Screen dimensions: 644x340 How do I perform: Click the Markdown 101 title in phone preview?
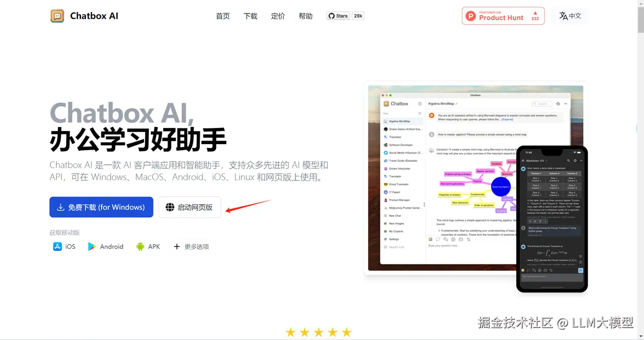[536, 161]
